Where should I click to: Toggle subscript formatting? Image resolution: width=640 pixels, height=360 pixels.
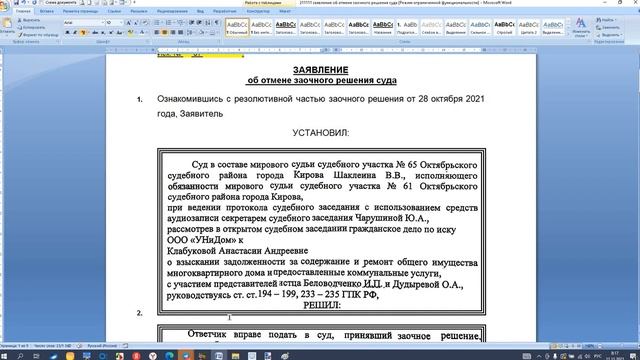(x=103, y=32)
